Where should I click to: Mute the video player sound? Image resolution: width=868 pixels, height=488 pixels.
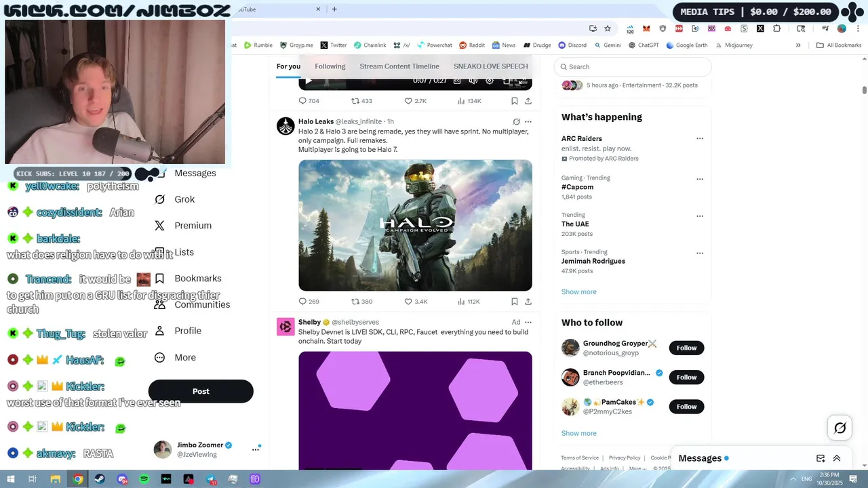[473, 81]
